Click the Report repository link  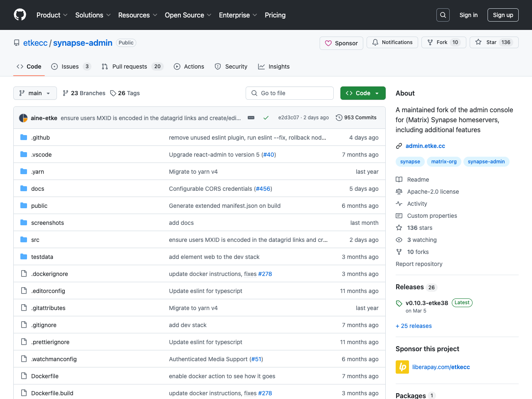tap(419, 264)
